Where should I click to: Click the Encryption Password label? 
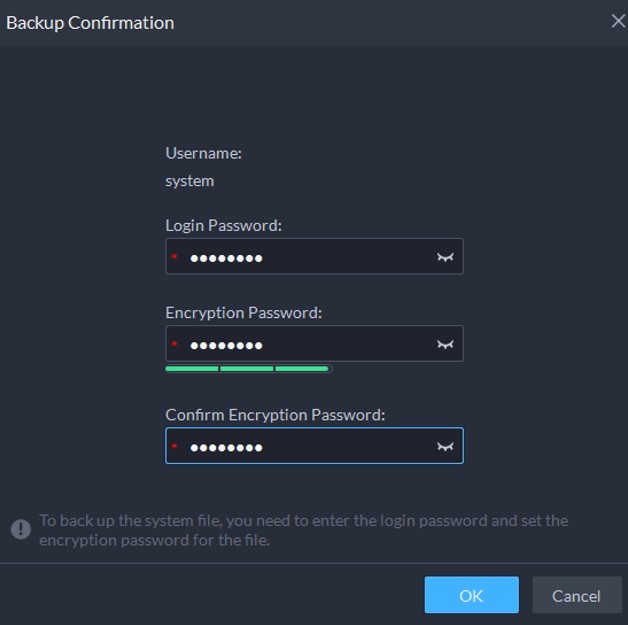(x=243, y=312)
